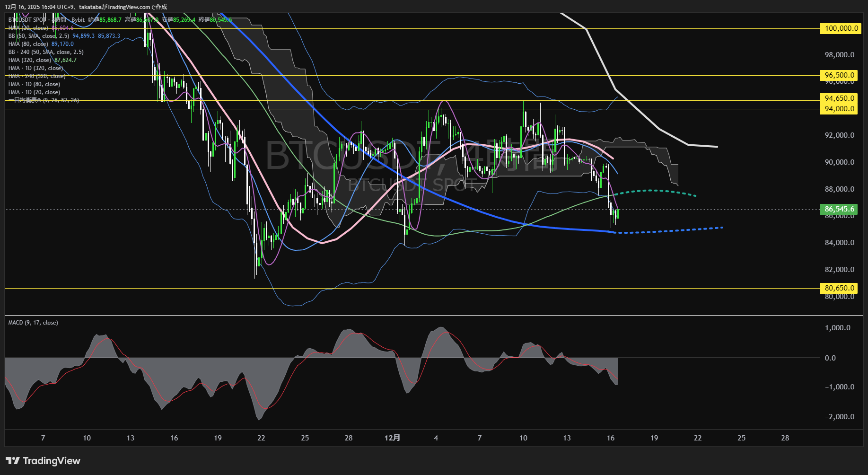The width and height of the screenshot is (868, 475).
Task: Click the HMA・1D (320, close) legend entry
Action: click(x=35, y=68)
